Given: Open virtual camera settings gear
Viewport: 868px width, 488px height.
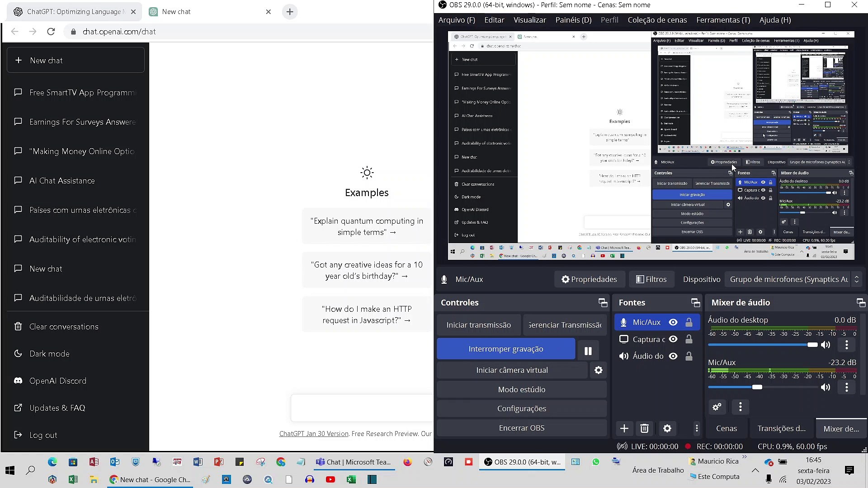Looking at the screenshot, I should pos(599,370).
